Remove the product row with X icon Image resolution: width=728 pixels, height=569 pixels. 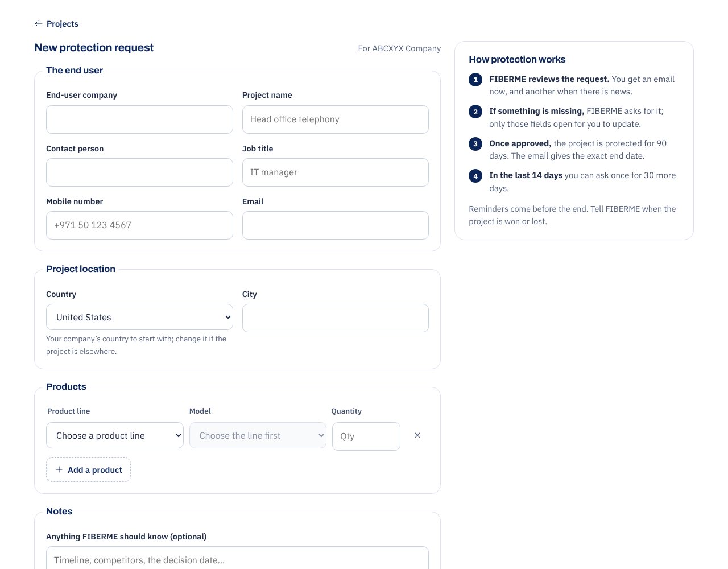coord(417,435)
